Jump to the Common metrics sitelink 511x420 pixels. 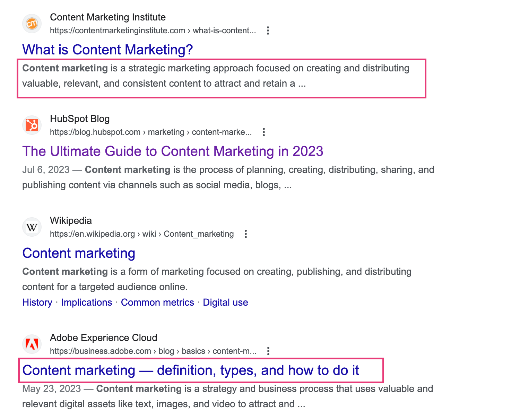tap(157, 302)
